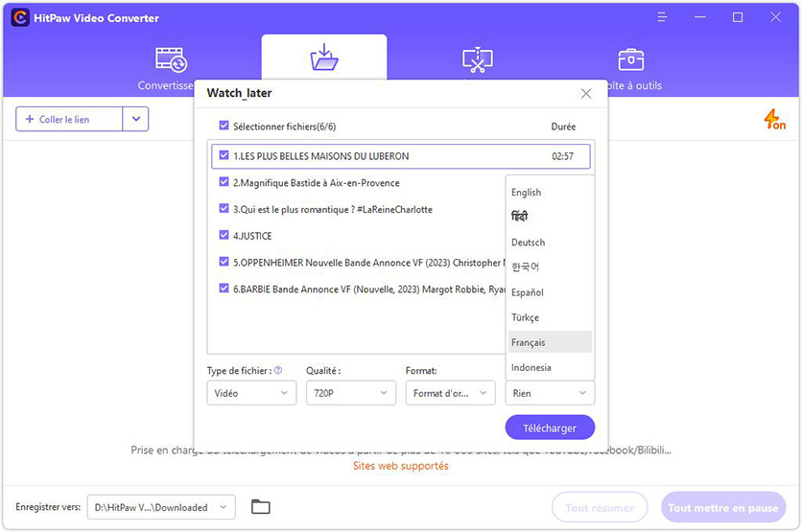Click the Télécharger button

pos(550,428)
